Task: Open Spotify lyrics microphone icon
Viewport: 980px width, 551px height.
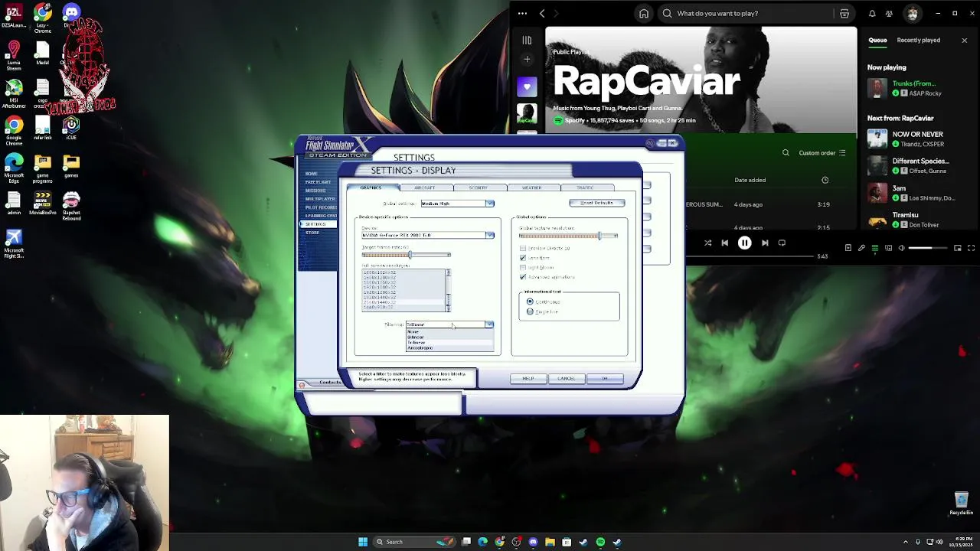Action: click(x=861, y=248)
